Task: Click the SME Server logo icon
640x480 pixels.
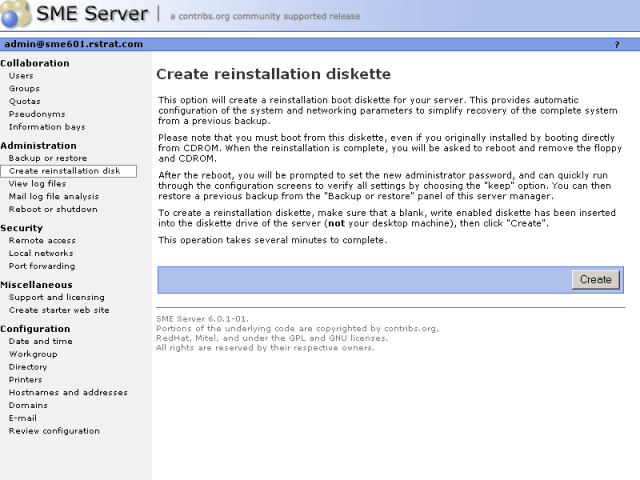Action: tap(16, 14)
